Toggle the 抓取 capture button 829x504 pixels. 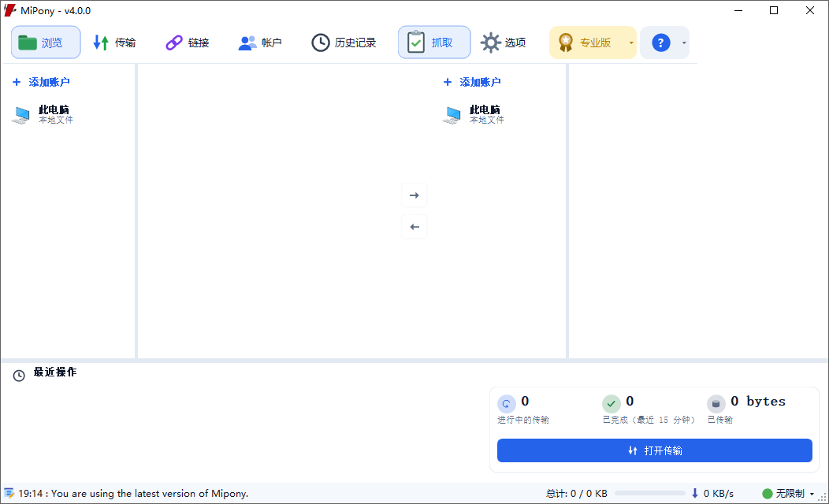434,43
